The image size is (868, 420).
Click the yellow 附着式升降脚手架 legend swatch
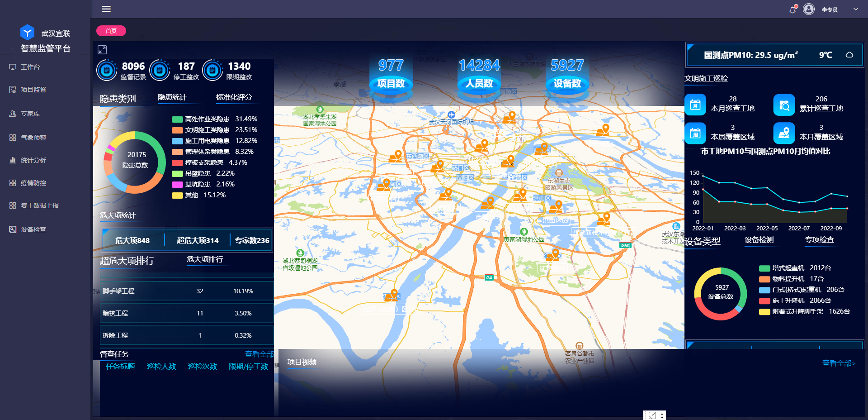tap(764, 312)
